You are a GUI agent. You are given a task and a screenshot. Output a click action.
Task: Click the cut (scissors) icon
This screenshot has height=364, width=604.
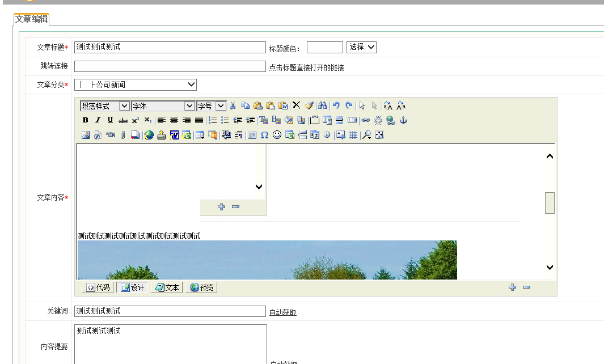(233, 105)
